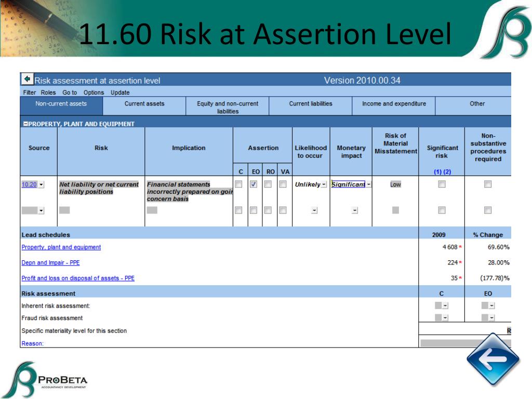Click the Reason label
The image size is (532, 399).
pos(33,343)
